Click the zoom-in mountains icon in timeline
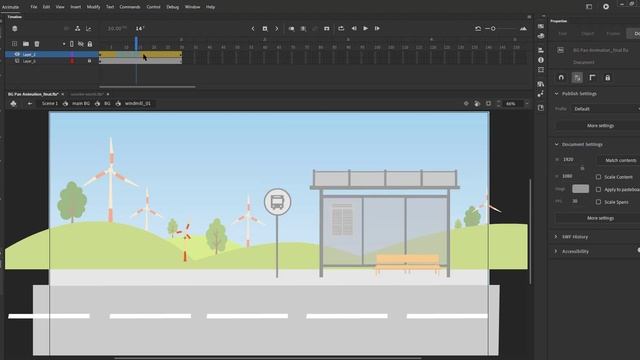This screenshot has width=640, height=360. (523, 29)
